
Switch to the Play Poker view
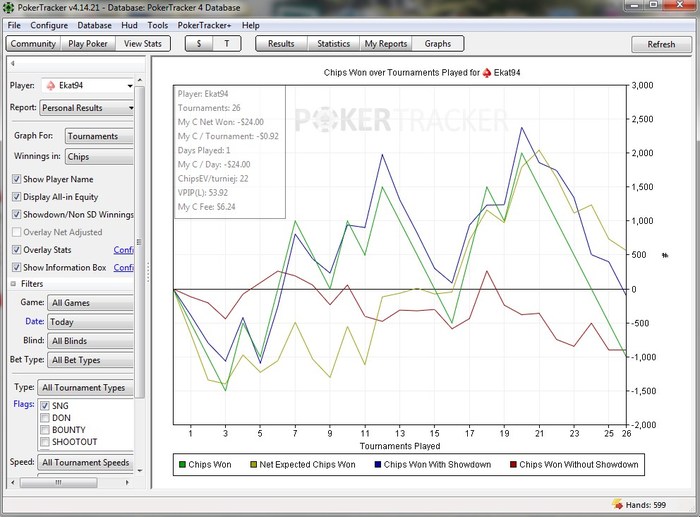[x=88, y=44]
